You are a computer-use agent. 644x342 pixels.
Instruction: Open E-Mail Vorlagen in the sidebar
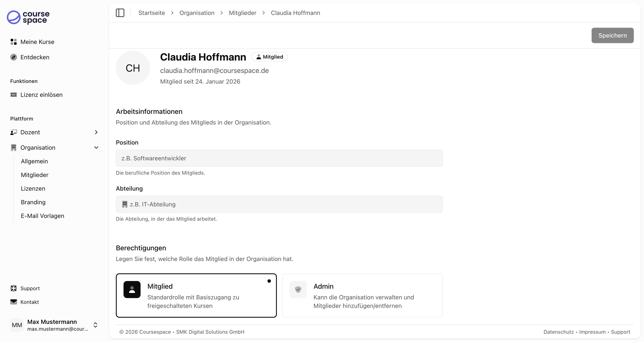[43, 216]
